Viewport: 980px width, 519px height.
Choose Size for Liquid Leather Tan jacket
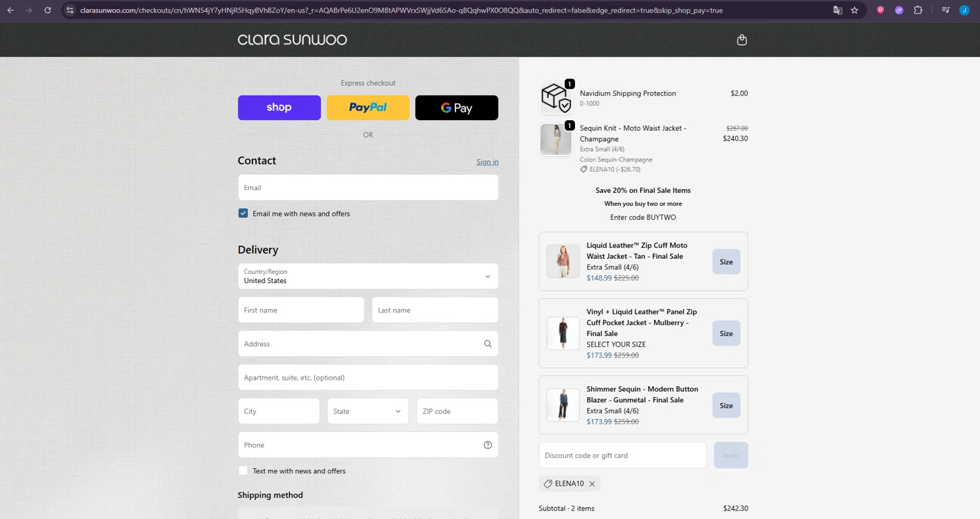tap(726, 261)
